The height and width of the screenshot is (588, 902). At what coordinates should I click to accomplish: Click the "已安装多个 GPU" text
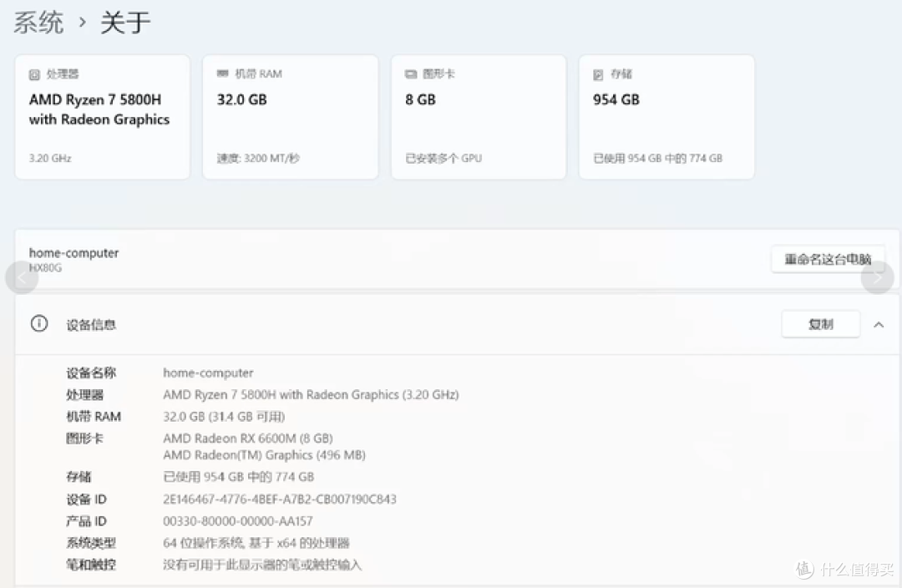443,158
